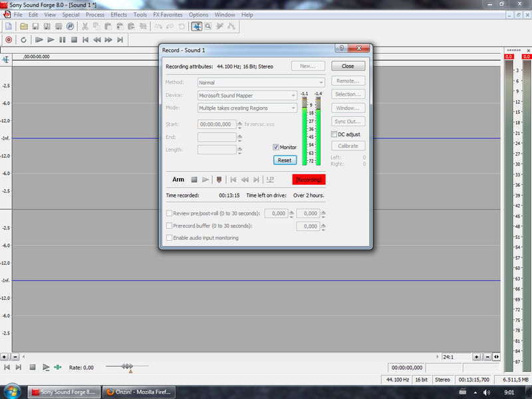Viewport: 532px width, 399px height.
Task: Click Reset below the Monitor checkbox
Action: click(285, 160)
